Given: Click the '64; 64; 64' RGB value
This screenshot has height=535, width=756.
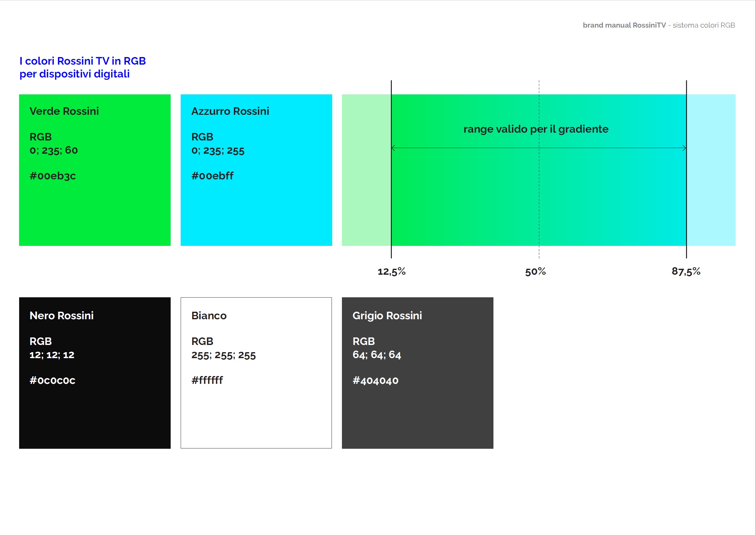Looking at the screenshot, I should point(377,355).
